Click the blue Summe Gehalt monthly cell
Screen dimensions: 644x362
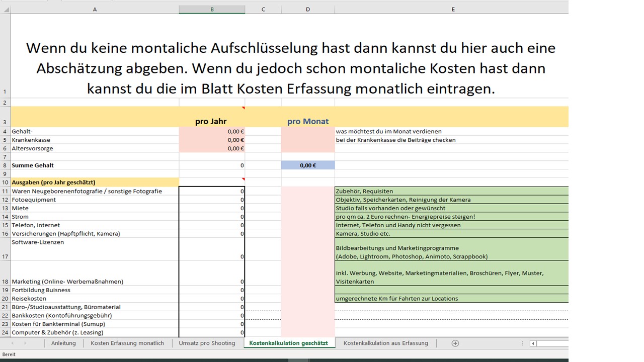[x=307, y=165]
